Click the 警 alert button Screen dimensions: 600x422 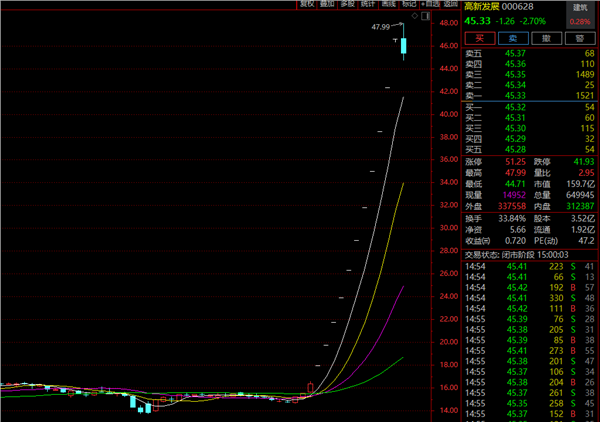tap(580, 38)
